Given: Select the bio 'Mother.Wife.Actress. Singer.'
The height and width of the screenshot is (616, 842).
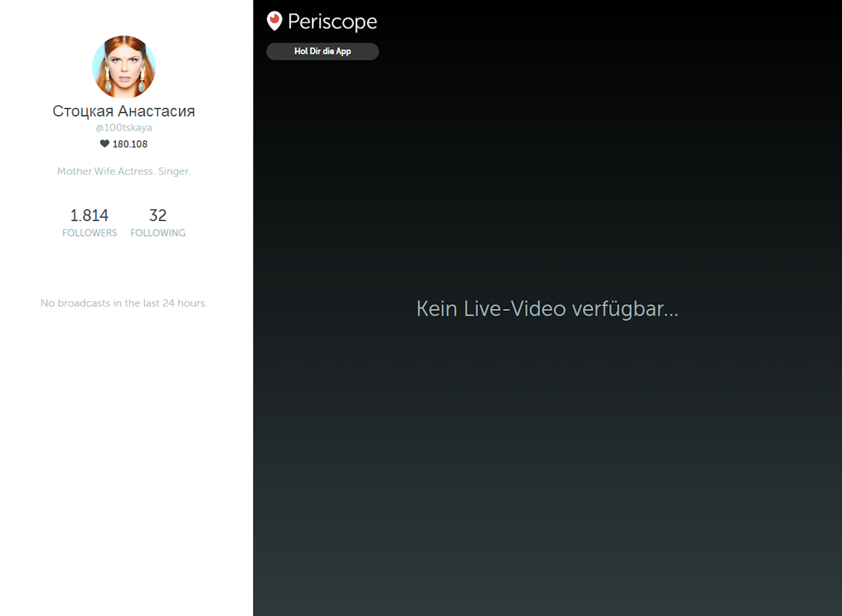Looking at the screenshot, I should coord(124,171).
